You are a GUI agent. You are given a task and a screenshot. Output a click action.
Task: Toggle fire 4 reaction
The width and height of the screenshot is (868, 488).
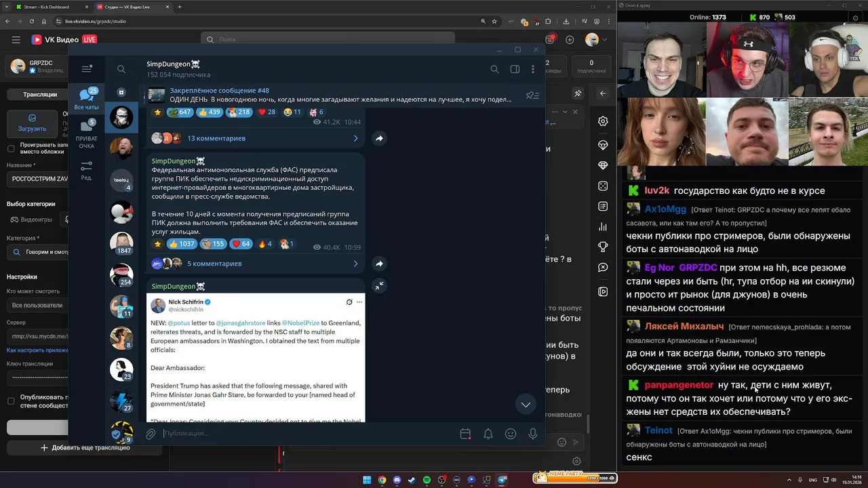(x=265, y=244)
